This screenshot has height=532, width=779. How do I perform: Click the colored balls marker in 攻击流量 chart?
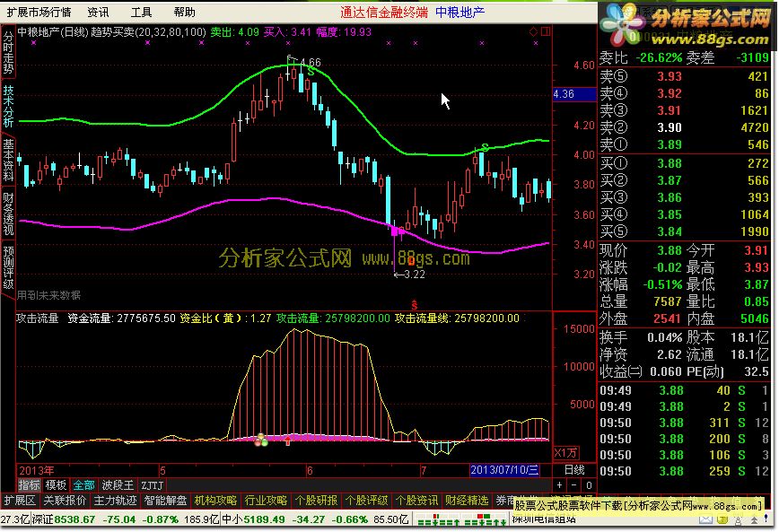pyautogui.click(x=261, y=440)
